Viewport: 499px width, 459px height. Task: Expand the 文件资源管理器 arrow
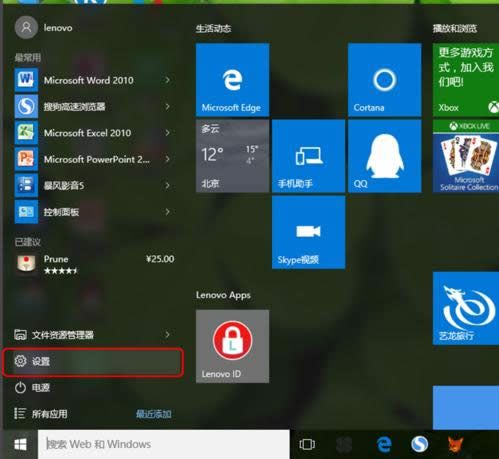[167, 334]
